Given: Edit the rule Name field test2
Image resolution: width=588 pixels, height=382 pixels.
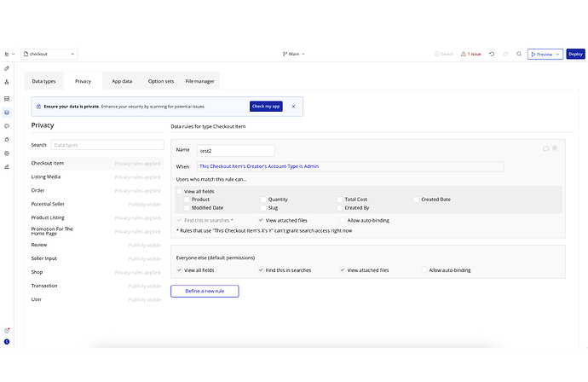Looking at the screenshot, I should [x=236, y=150].
